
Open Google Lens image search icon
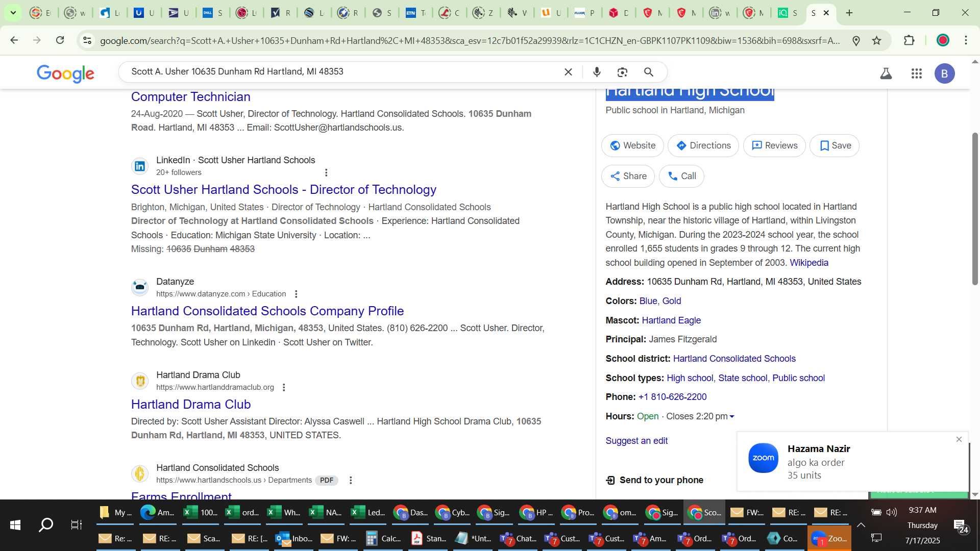click(x=622, y=72)
